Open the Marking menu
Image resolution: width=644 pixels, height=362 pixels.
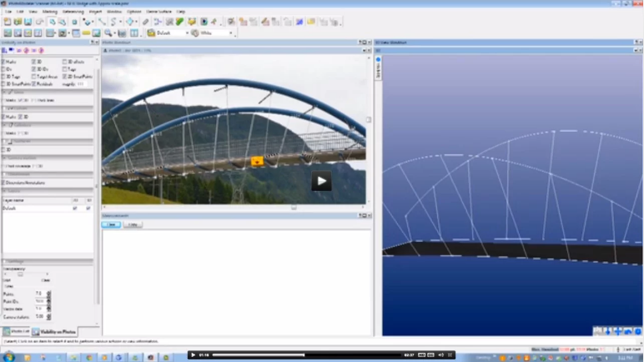50,12
